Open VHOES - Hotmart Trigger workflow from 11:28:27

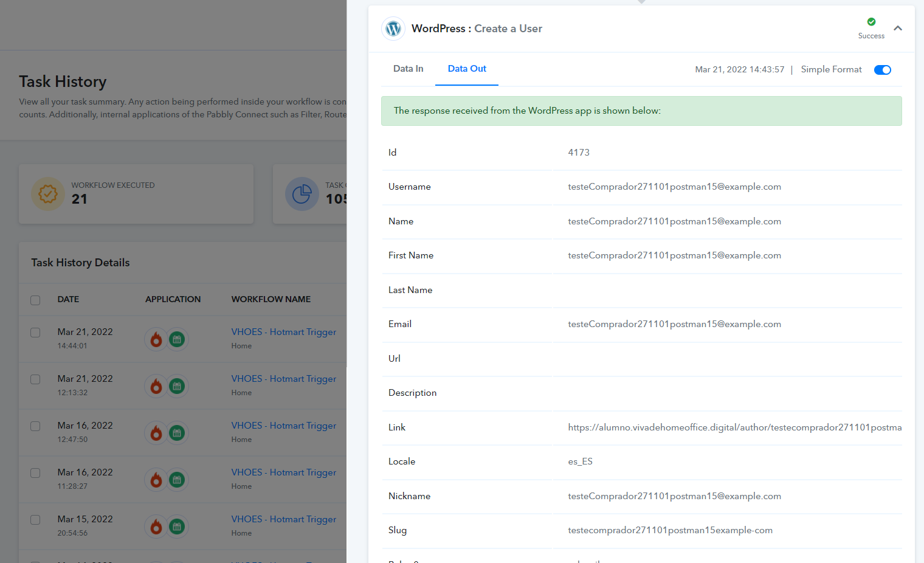[x=283, y=472]
